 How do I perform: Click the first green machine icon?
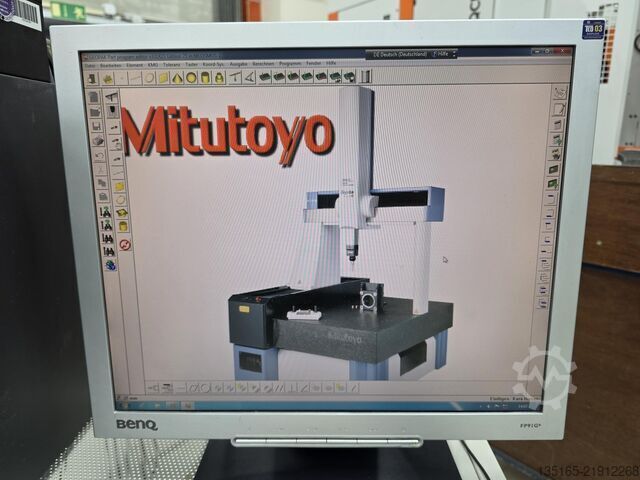tap(265, 76)
